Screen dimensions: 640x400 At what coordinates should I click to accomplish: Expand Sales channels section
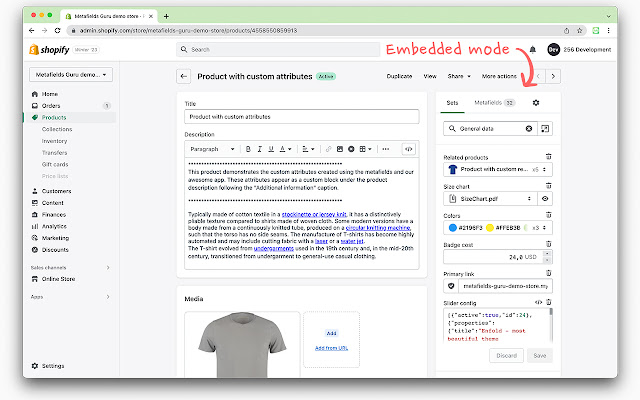(108, 268)
